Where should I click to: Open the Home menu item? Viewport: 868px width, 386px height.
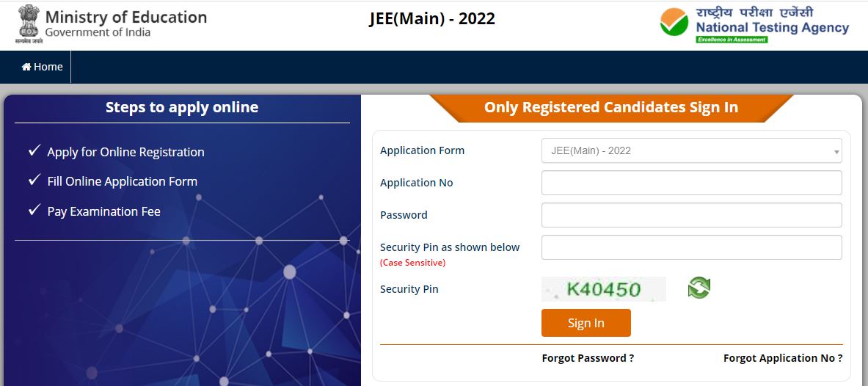(x=48, y=67)
